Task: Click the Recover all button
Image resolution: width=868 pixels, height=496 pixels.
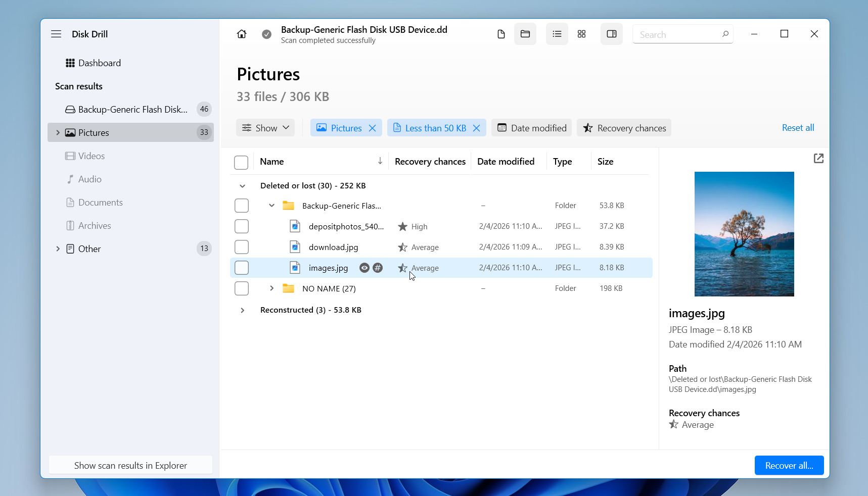Action: coord(789,465)
